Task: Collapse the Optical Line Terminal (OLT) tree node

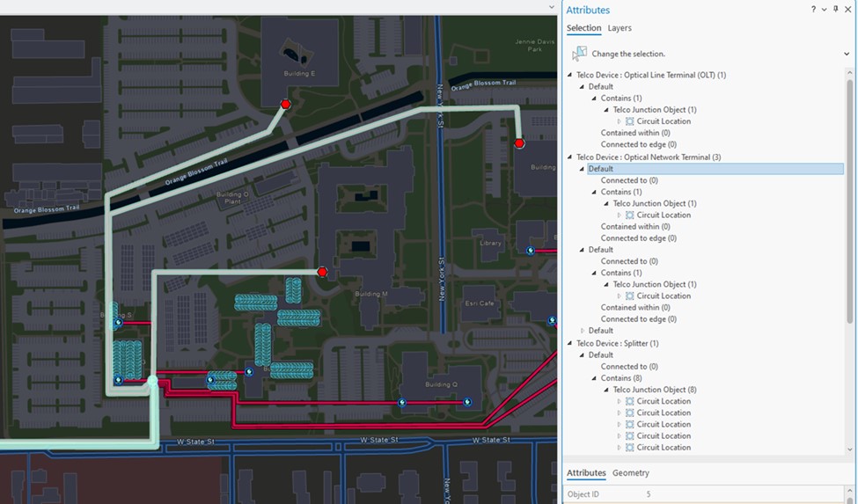Action: [569, 76]
